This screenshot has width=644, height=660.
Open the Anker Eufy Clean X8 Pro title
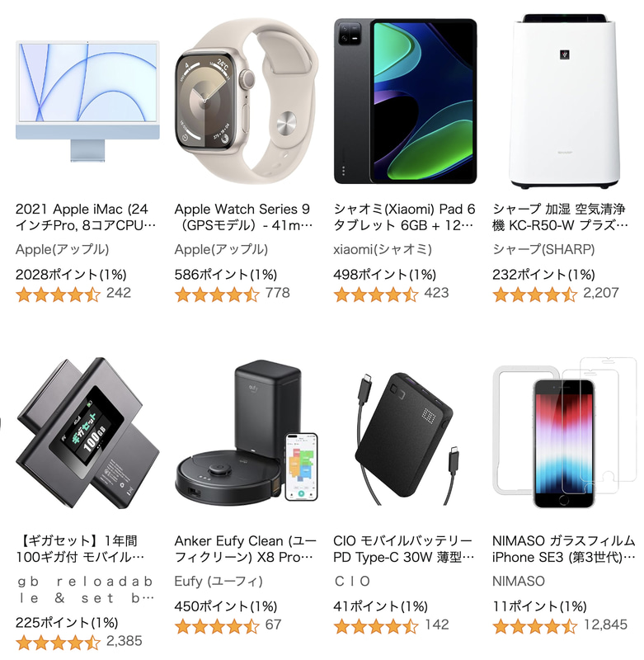pos(246,549)
